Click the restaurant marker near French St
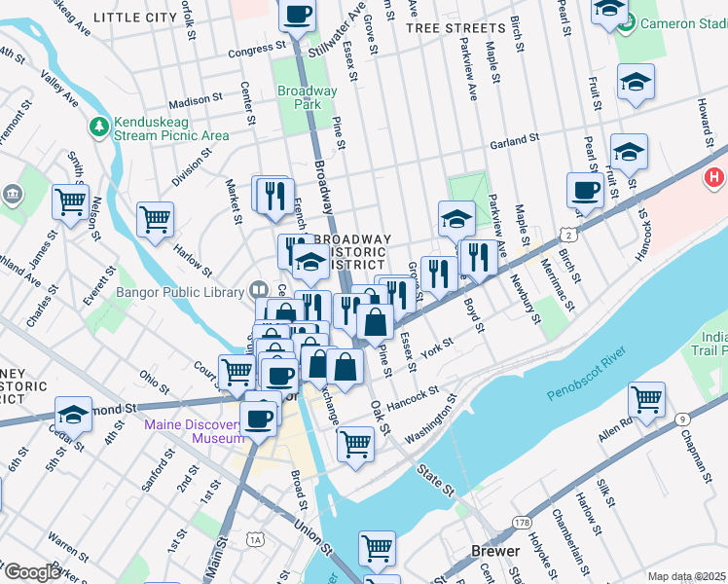Image resolution: width=728 pixels, height=584 pixels. tap(275, 199)
